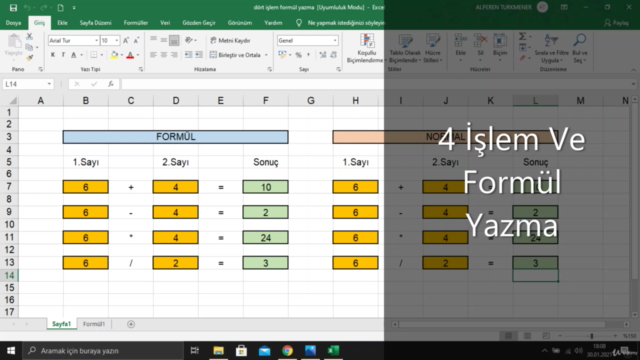This screenshot has width=640, height=360.
Task: Switch to Gözden Geçir tab
Action: [x=199, y=23]
